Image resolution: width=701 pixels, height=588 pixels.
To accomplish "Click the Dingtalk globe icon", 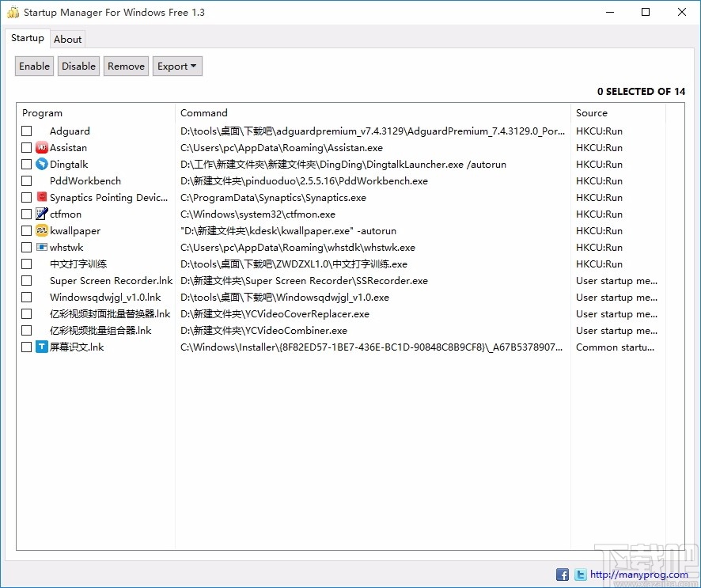I will pyautogui.click(x=40, y=164).
